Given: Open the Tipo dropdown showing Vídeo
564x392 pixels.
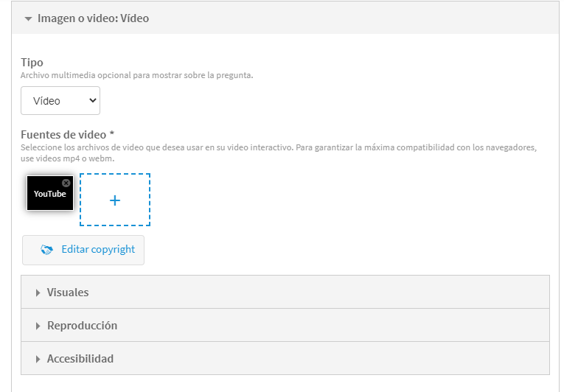Looking at the screenshot, I should (x=60, y=100).
